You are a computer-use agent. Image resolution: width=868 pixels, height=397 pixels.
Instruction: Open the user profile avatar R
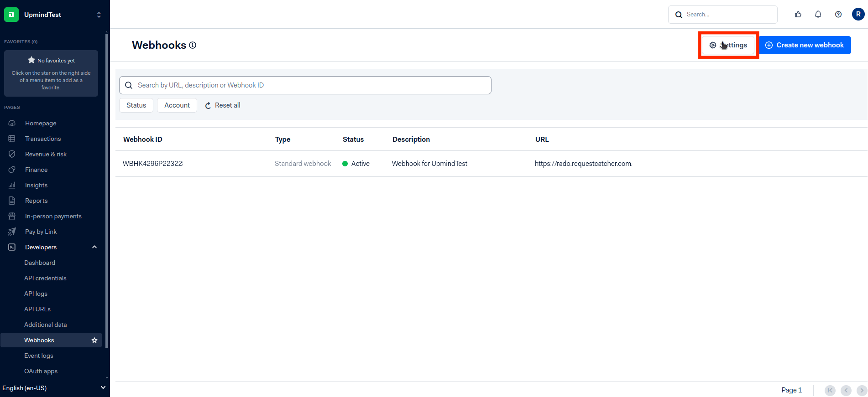click(858, 15)
